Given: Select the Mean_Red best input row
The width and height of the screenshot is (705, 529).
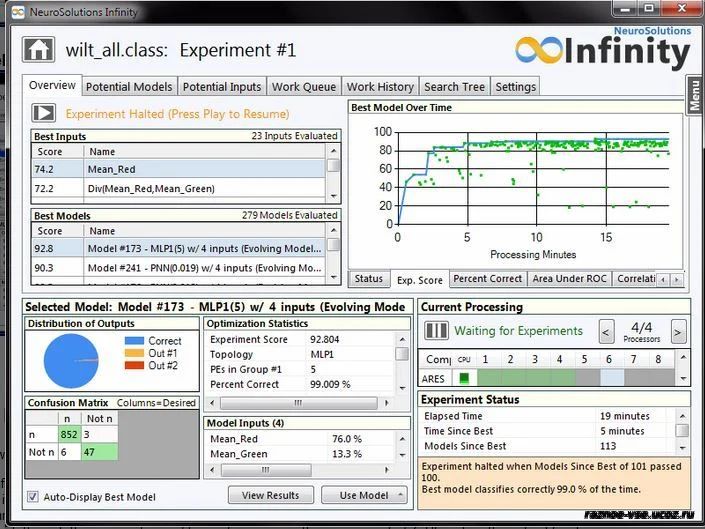Looking at the screenshot, I should point(179,169).
